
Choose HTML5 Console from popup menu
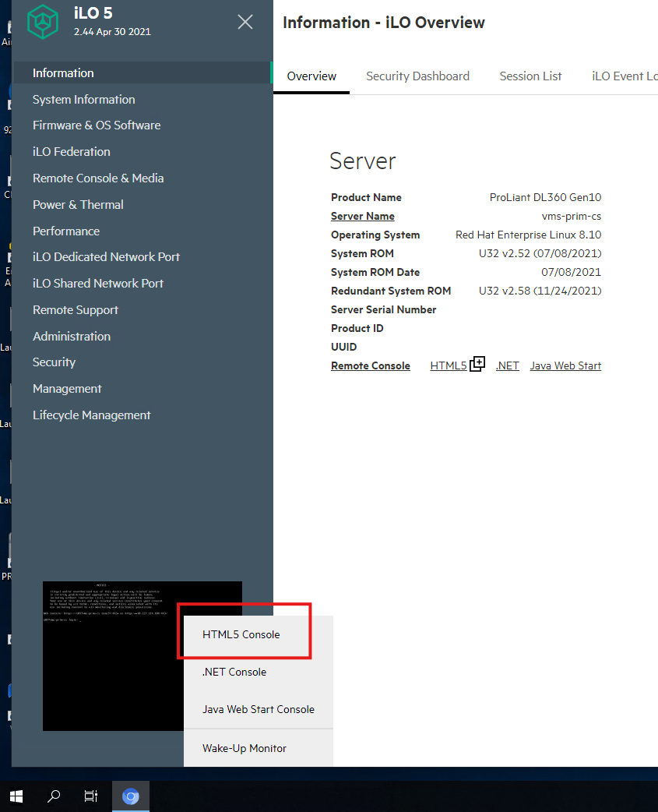click(x=241, y=634)
